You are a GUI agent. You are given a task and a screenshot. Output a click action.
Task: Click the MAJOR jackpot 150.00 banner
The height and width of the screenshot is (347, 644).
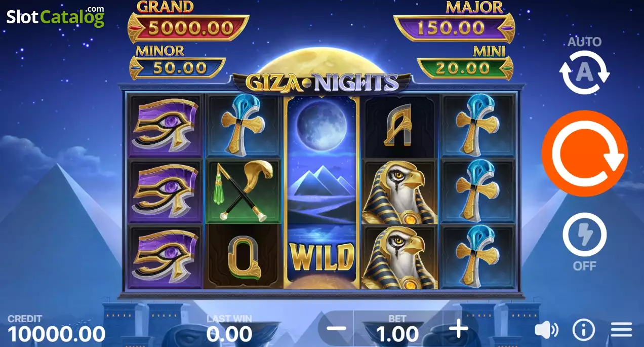454,27
